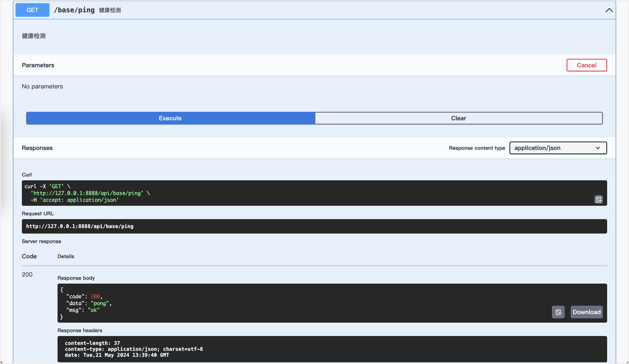The image size is (629, 364).
Task: Click the date response header line
Action: [117, 355]
